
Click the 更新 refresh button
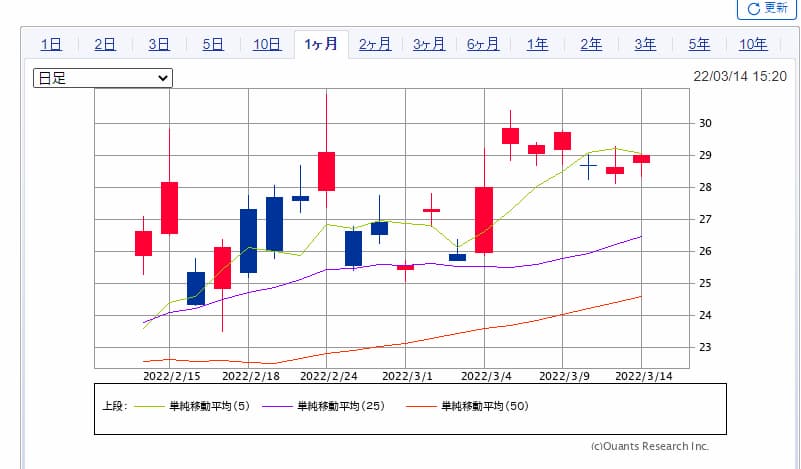[768, 8]
